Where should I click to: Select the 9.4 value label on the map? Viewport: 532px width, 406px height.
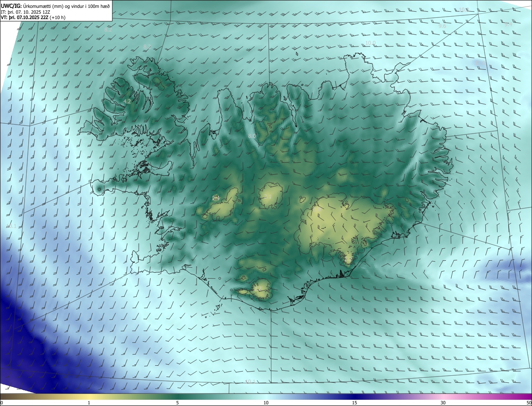508,24
